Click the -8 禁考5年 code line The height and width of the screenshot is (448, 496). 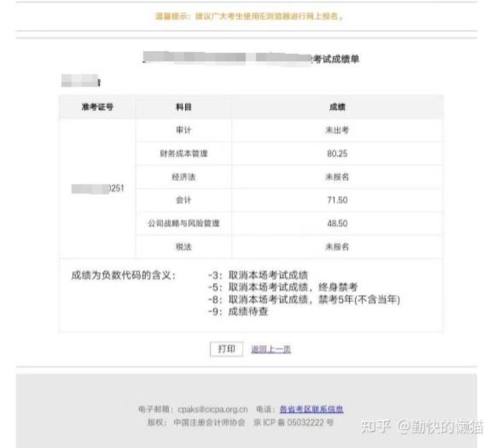[x=304, y=299]
